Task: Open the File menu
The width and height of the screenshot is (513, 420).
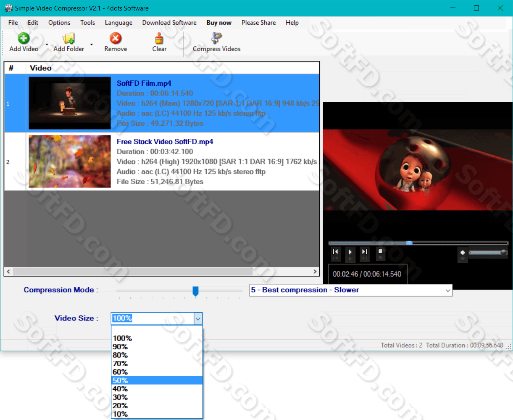Action: (13, 23)
